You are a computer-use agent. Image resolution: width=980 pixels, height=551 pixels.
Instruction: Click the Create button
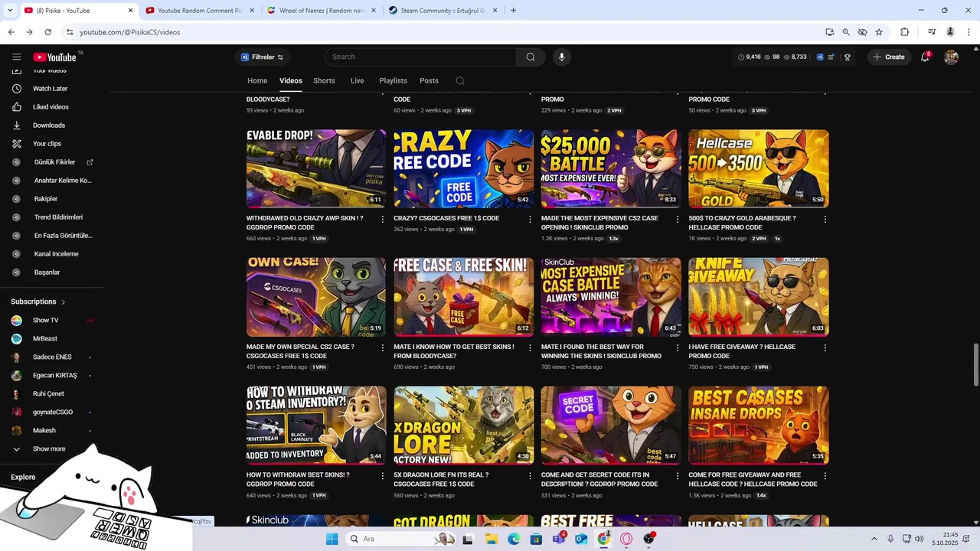click(889, 57)
